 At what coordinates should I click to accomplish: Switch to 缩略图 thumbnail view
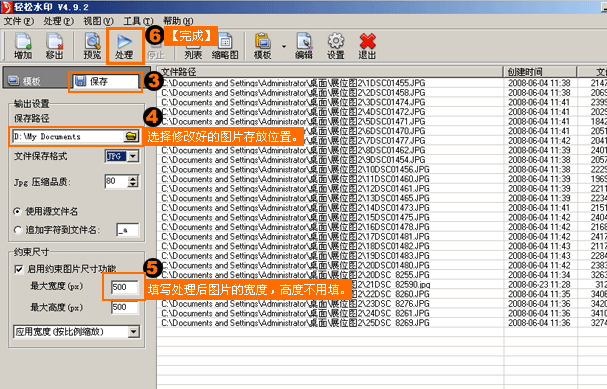tap(225, 46)
